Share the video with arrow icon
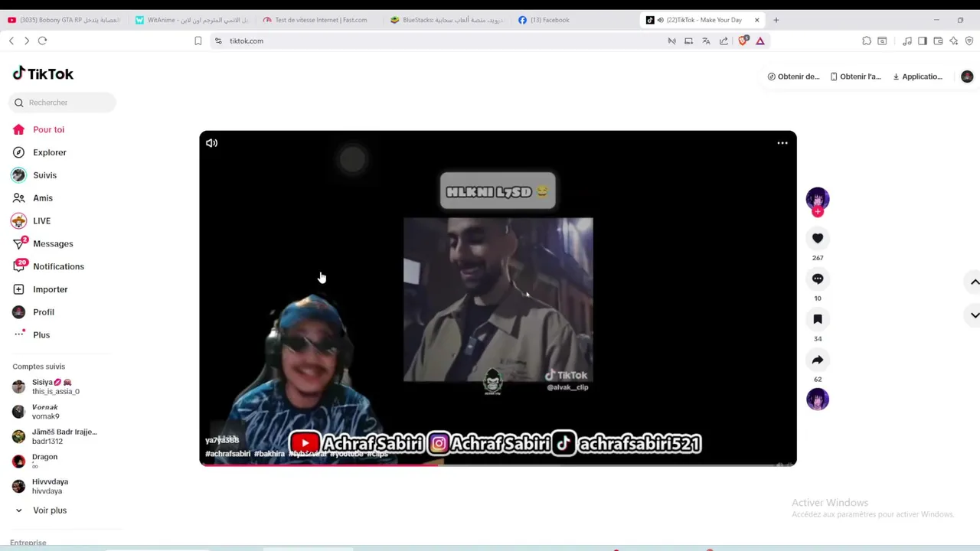Image resolution: width=980 pixels, height=551 pixels. pos(818,360)
